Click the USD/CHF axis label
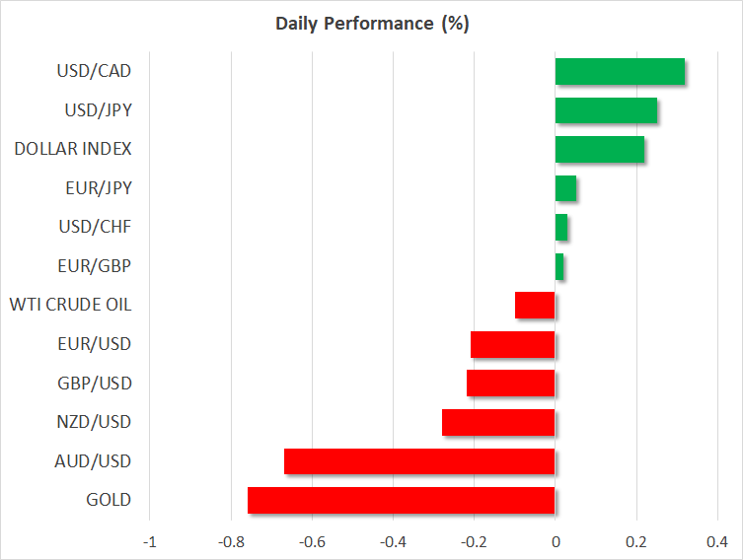743x560 pixels. 94,227
